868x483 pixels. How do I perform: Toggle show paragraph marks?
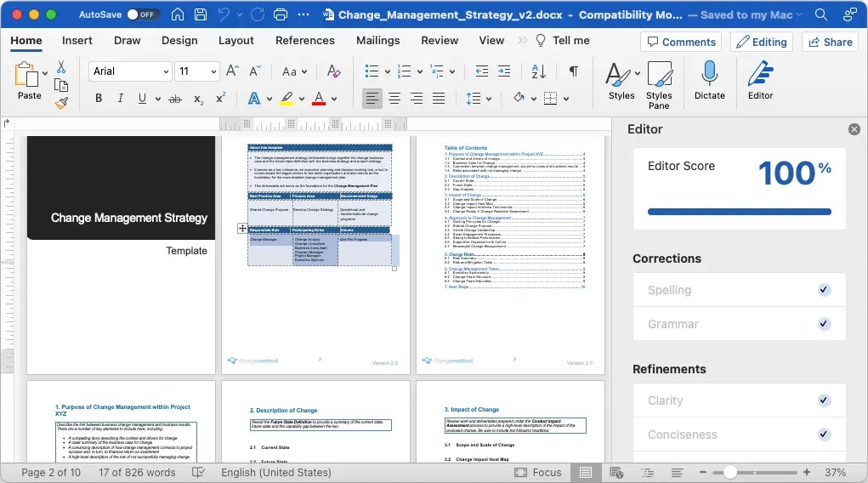(574, 71)
